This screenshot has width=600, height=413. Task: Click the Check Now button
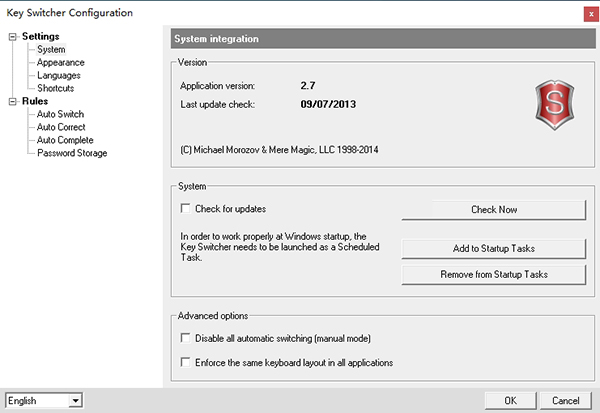click(494, 210)
